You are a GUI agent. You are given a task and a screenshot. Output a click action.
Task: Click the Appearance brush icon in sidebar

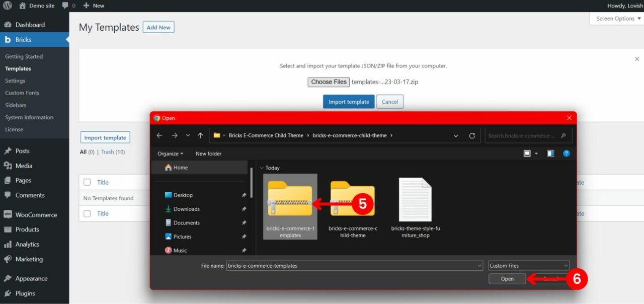(x=7, y=278)
